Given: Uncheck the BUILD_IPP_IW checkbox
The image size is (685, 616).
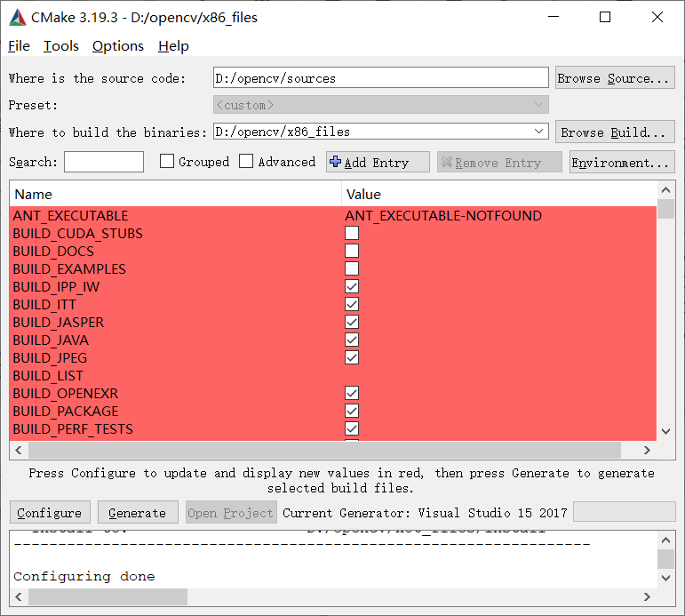Looking at the screenshot, I should coord(352,286).
